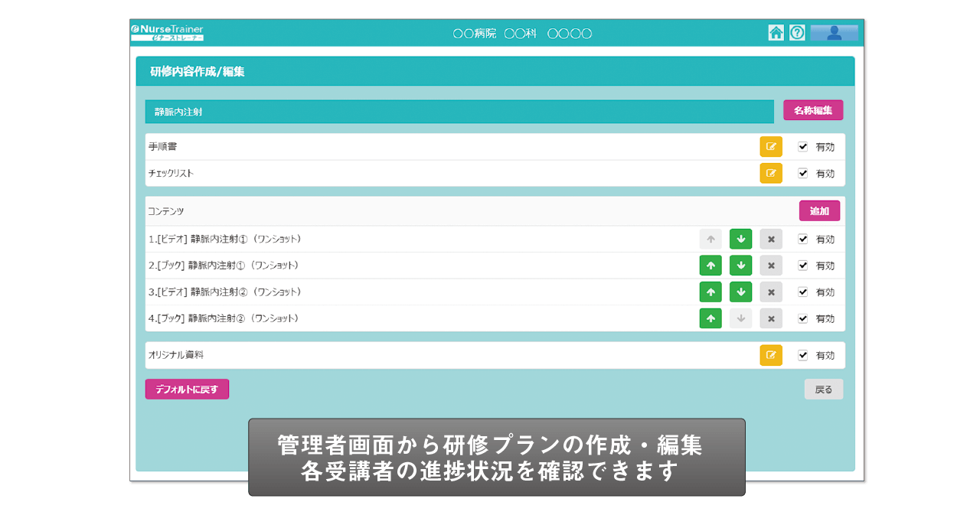The image size is (980, 515).
Task: Open the user account icon
Action: tap(834, 33)
